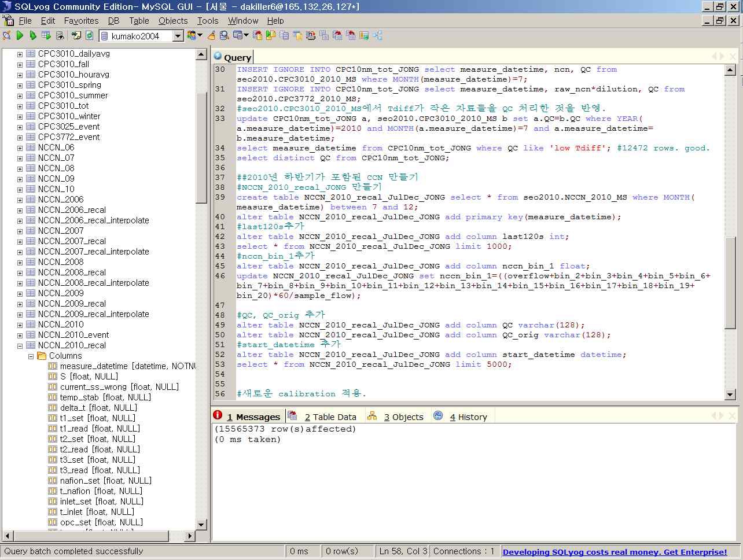Open the Window menu
The image size is (743, 560).
tap(243, 21)
